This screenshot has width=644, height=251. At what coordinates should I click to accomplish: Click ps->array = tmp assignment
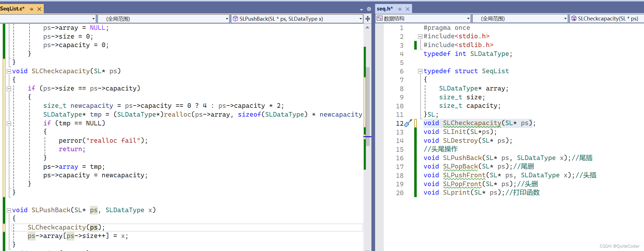pos(74,167)
